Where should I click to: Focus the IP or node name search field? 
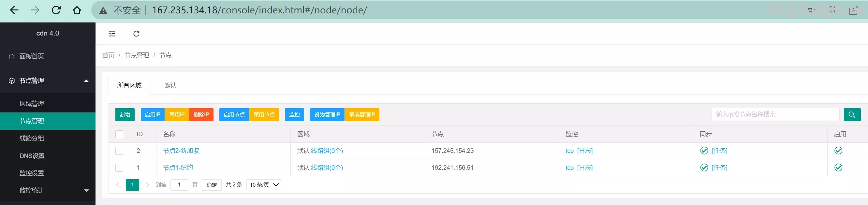coord(775,115)
